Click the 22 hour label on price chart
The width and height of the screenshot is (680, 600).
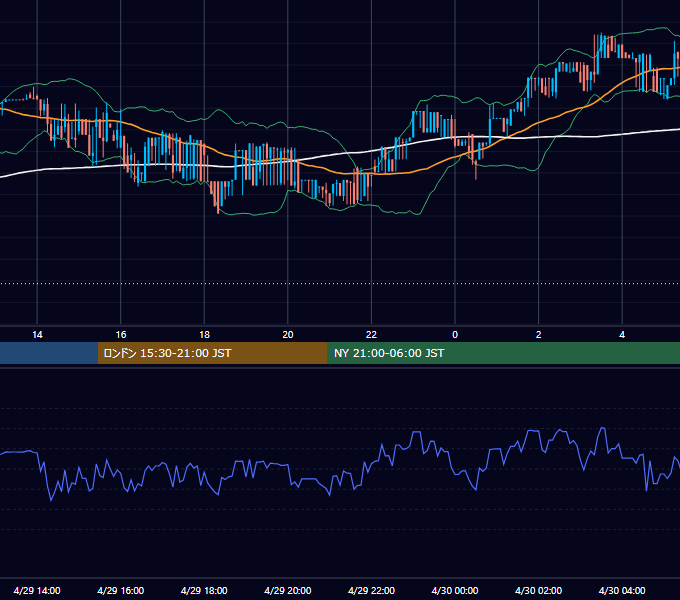click(371, 335)
